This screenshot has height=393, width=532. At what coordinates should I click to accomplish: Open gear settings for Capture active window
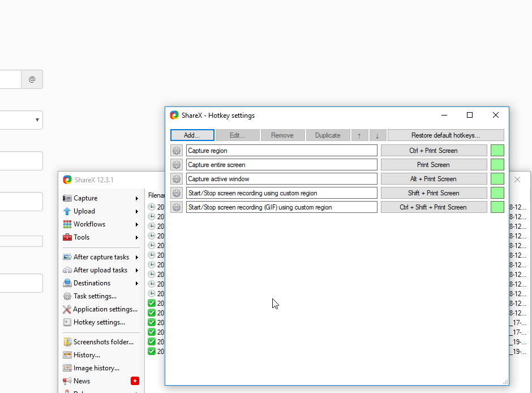(177, 179)
